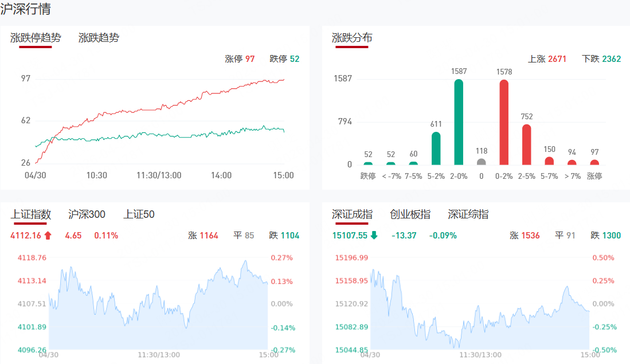Click the 下跌 2362 count label

coord(601,59)
